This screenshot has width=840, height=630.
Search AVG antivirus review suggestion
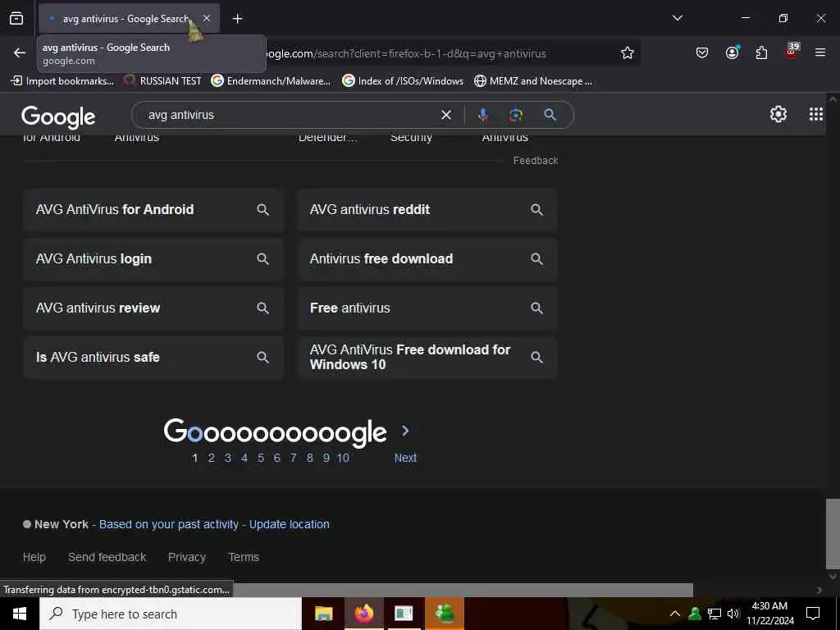click(x=153, y=308)
